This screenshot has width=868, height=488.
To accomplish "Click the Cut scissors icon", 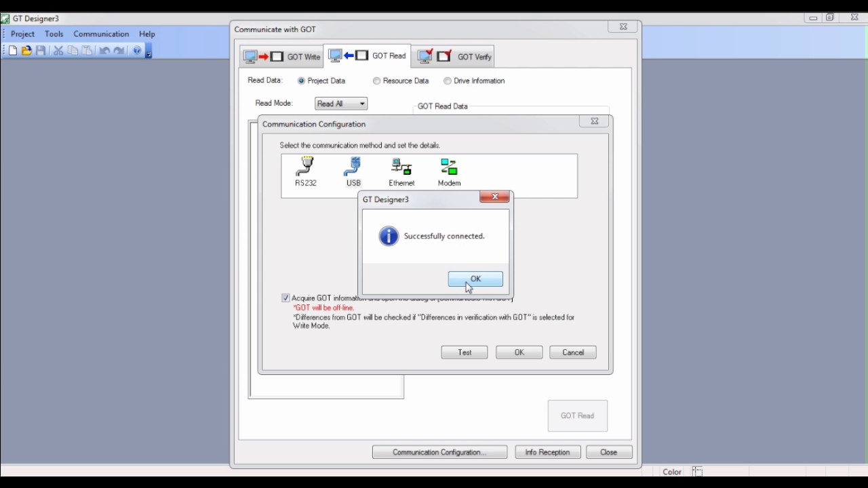I will [x=58, y=51].
